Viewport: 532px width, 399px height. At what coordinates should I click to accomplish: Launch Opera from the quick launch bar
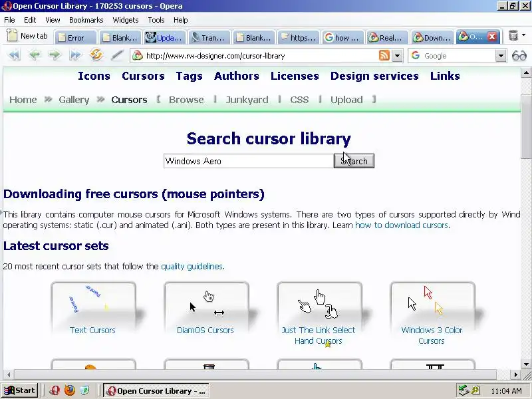tap(55, 390)
